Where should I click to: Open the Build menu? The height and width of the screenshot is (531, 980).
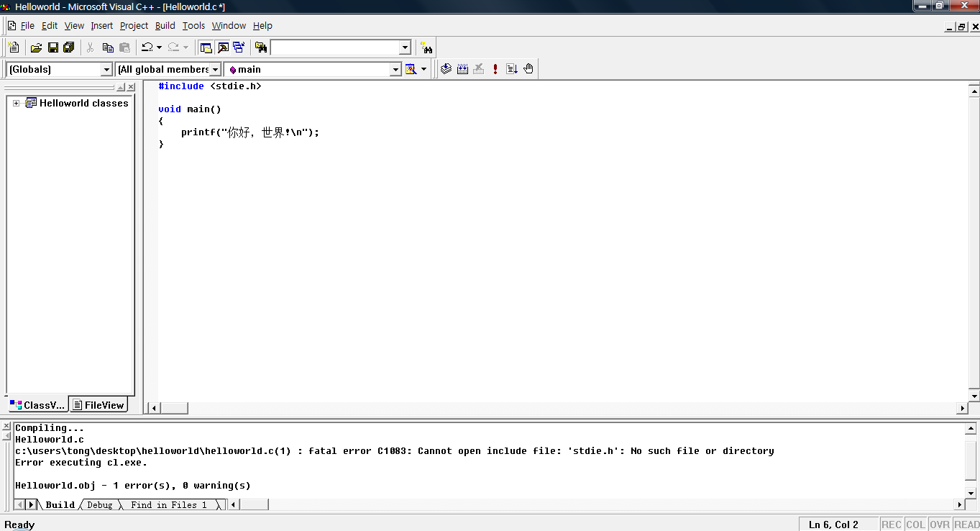[165, 26]
